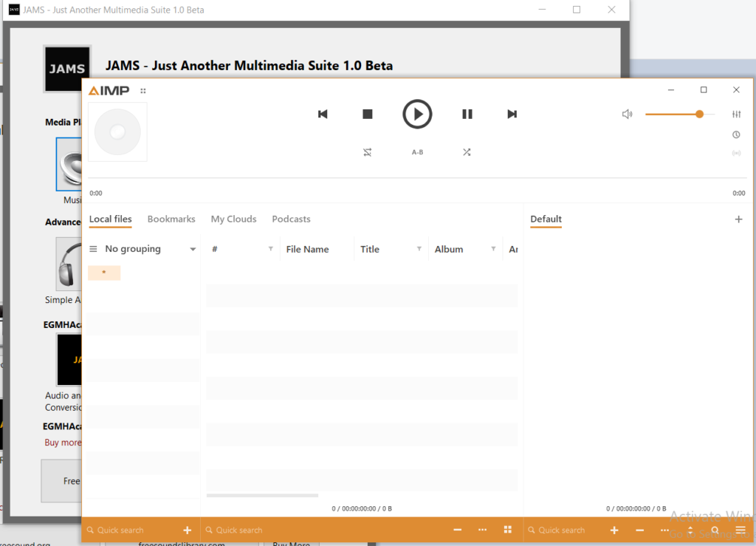Open AIMP main menu dots icon
The height and width of the screenshot is (546, 756).
(143, 91)
